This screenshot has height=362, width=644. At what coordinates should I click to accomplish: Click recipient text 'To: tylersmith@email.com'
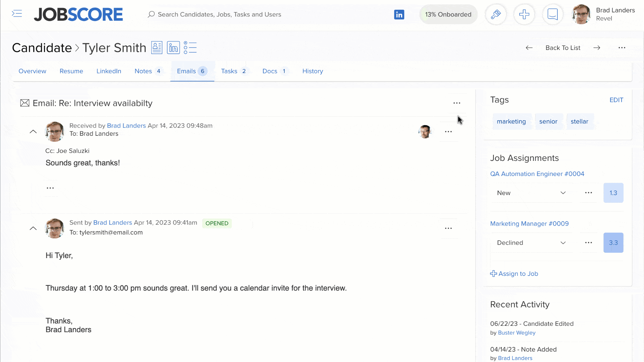tap(106, 232)
